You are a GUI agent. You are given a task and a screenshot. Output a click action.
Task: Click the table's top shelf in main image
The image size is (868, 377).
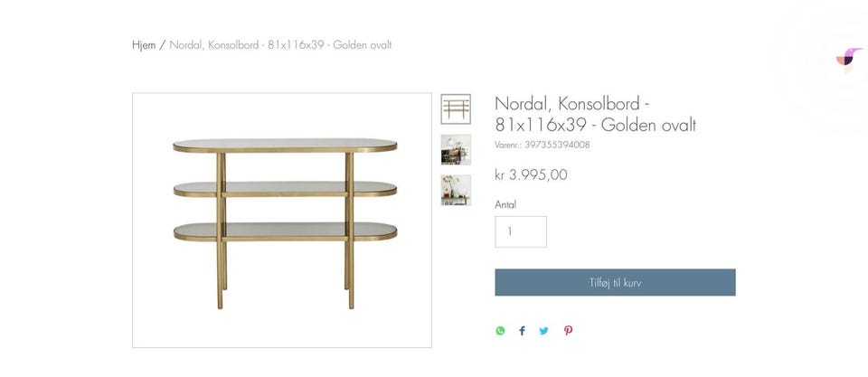tap(285, 145)
